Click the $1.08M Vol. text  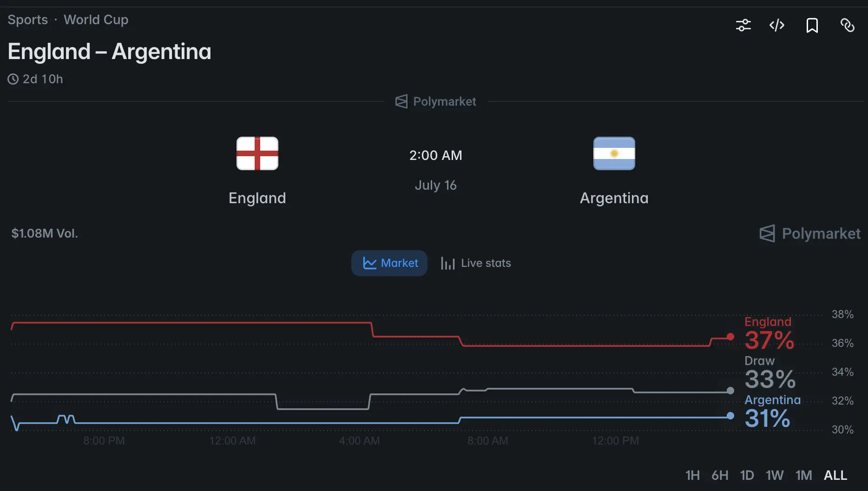coord(45,233)
